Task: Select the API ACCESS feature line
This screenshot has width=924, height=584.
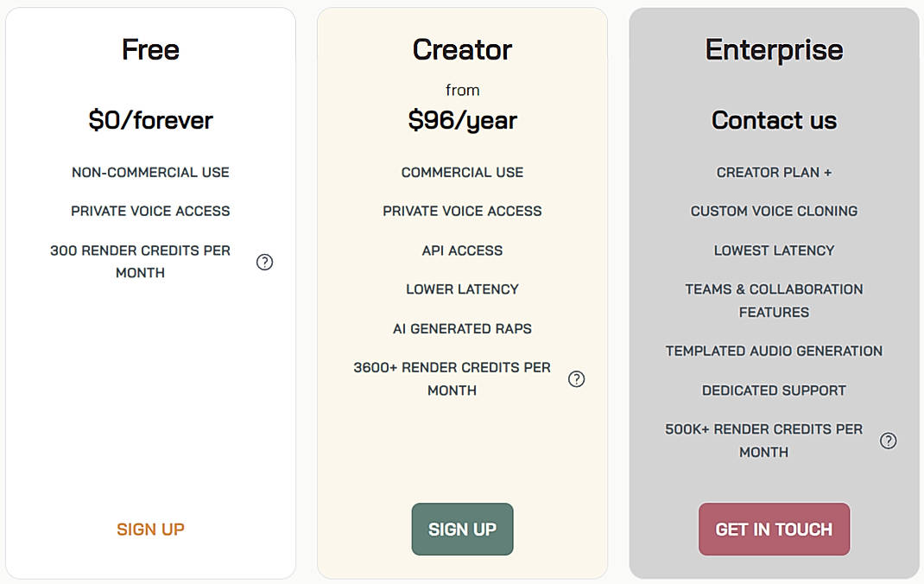Action: [462, 250]
